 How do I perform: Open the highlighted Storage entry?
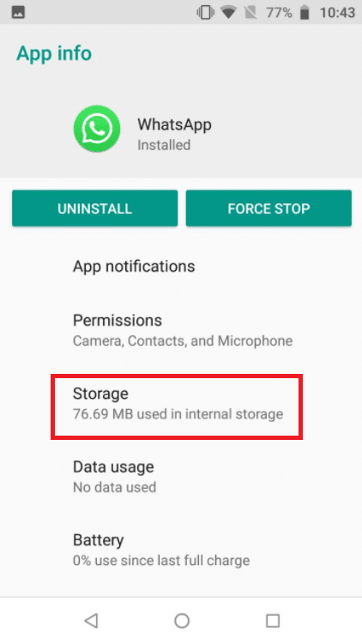177,406
